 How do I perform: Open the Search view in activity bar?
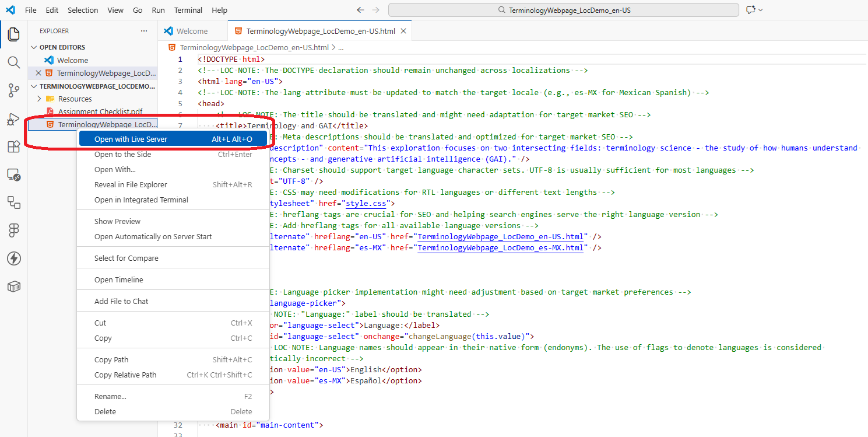coord(13,62)
